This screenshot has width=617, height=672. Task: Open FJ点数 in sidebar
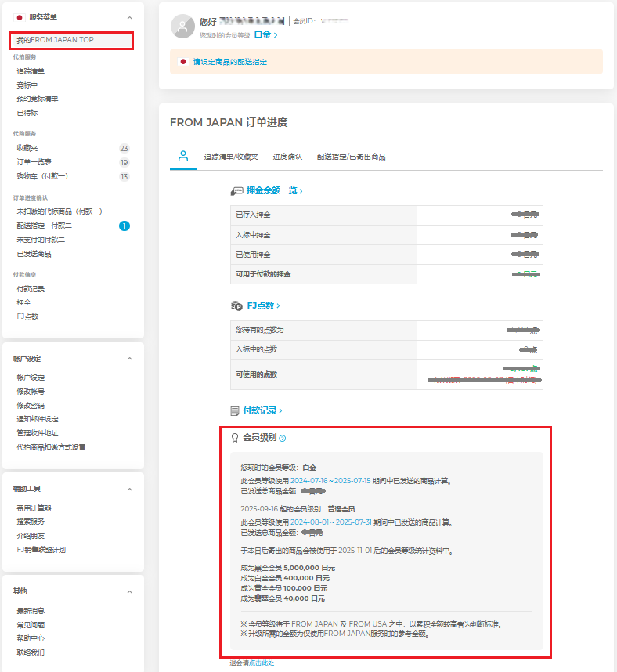click(x=27, y=316)
